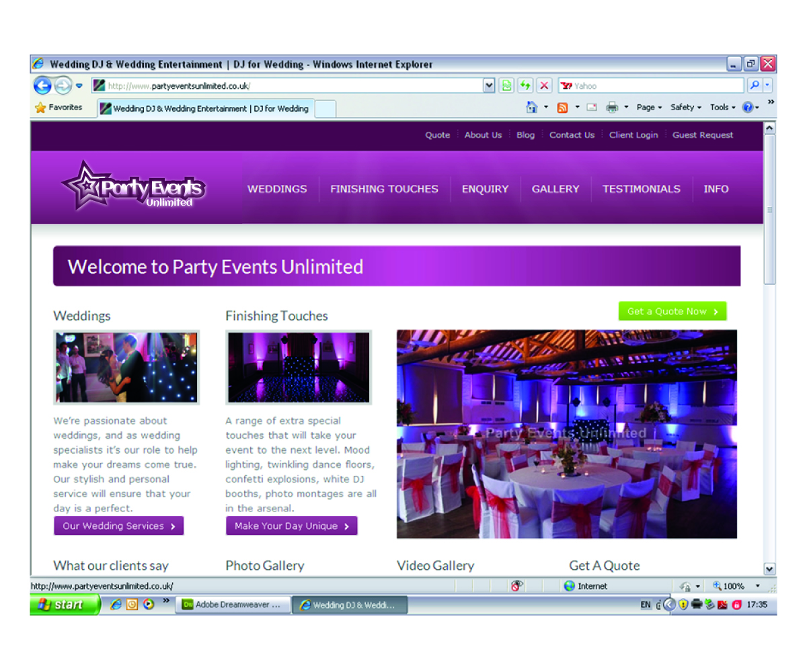Expand the command bar overflow chevron
Image resolution: width=807 pixels, height=672 pixels.
771,102
